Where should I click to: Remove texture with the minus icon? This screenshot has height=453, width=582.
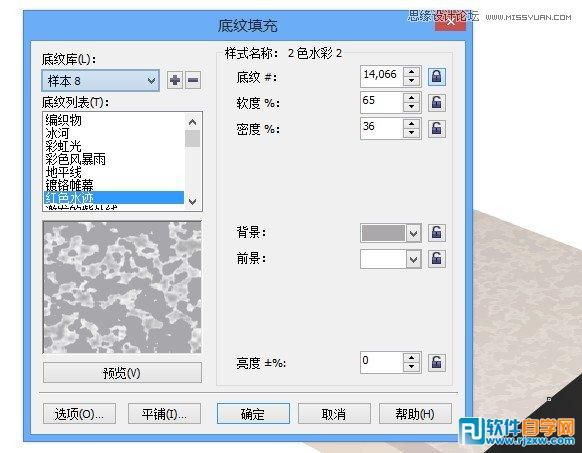(x=193, y=80)
